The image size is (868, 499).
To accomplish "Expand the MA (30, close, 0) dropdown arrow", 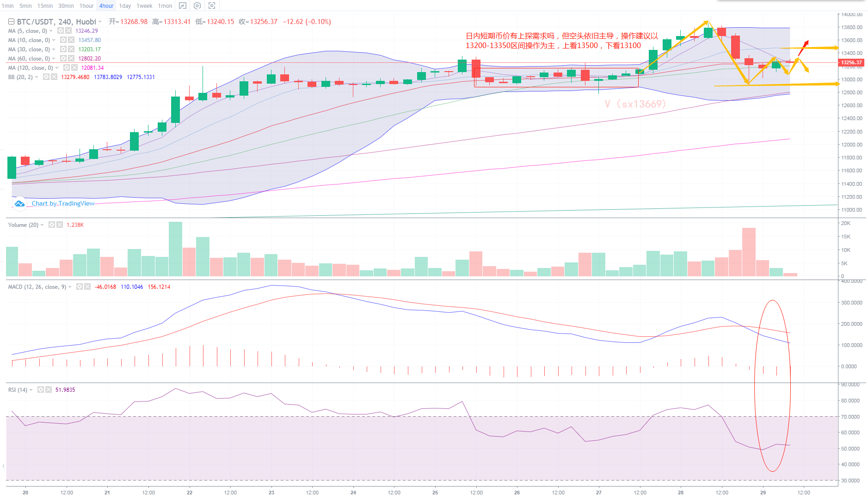I will [x=54, y=49].
